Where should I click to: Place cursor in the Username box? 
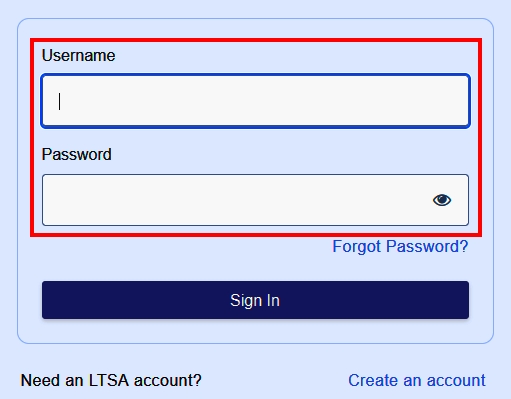click(255, 101)
